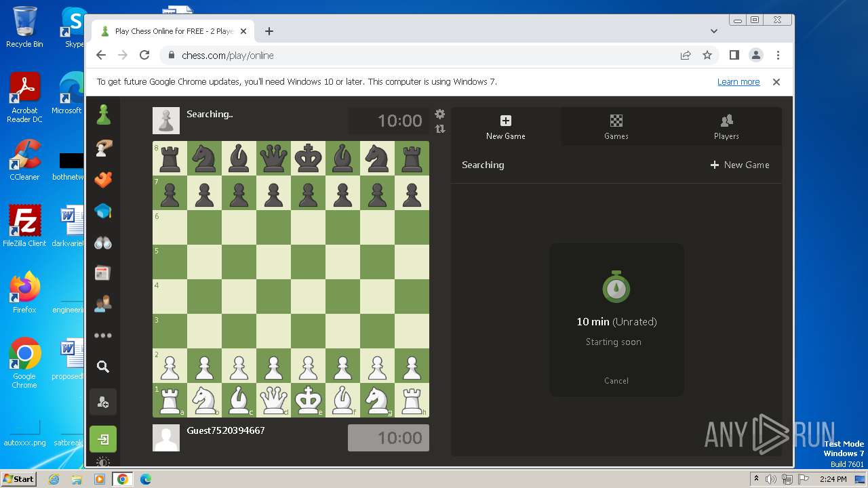Click the Sign Up person-plus icon

(x=103, y=403)
